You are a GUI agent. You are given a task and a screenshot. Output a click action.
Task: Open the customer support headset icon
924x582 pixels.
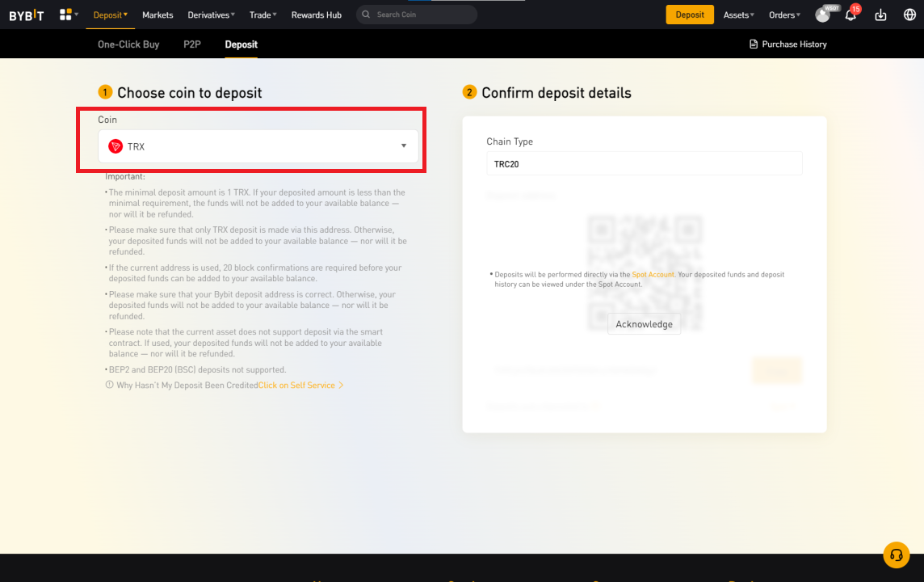(x=897, y=555)
